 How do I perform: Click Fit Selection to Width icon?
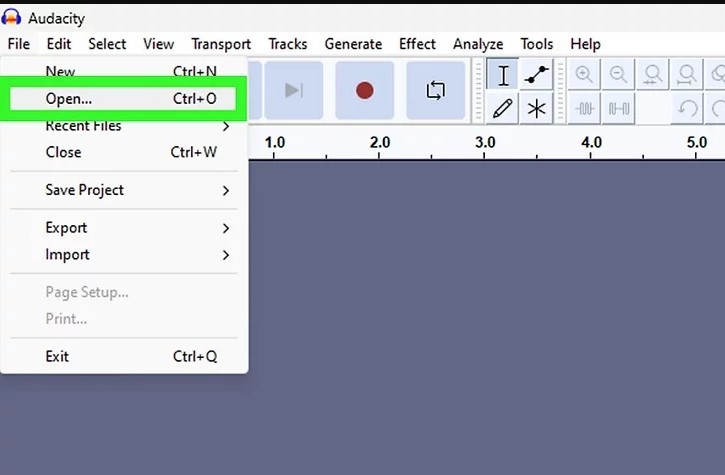(653, 75)
